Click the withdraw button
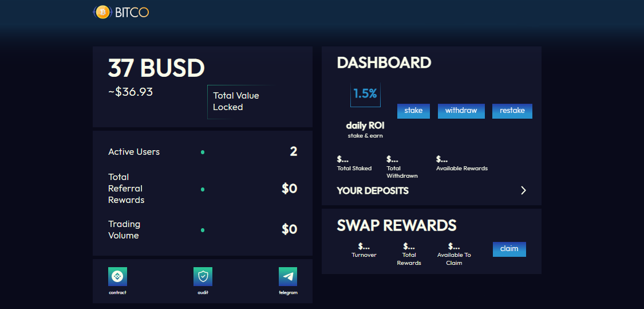Viewport: 644px width, 309px height. 461,111
